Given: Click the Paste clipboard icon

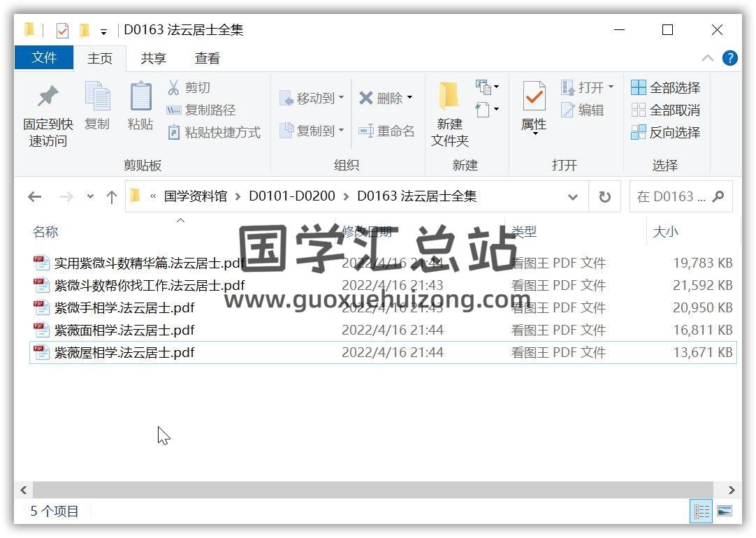Looking at the screenshot, I should click(140, 96).
